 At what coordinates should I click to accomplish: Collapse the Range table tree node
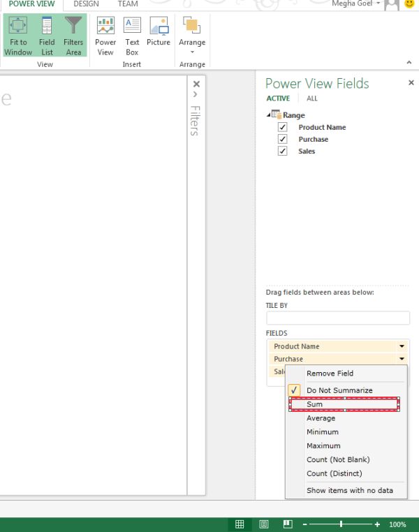[x=268, y=115]
